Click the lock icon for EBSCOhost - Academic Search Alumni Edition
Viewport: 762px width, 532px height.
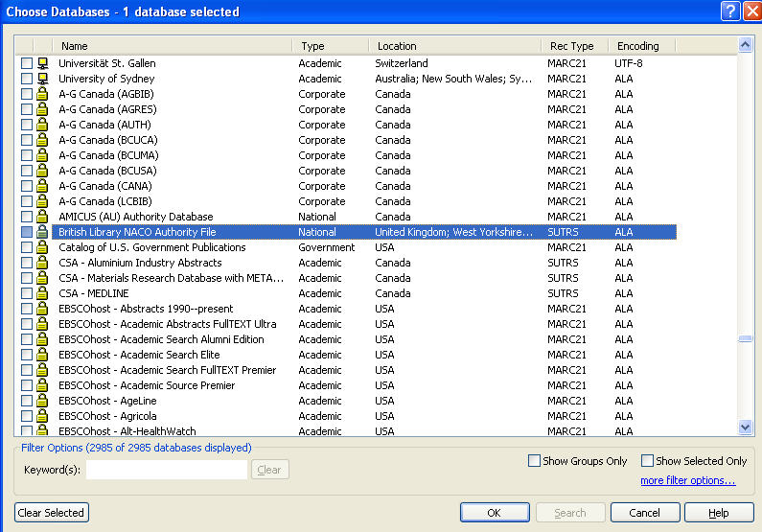43,339
